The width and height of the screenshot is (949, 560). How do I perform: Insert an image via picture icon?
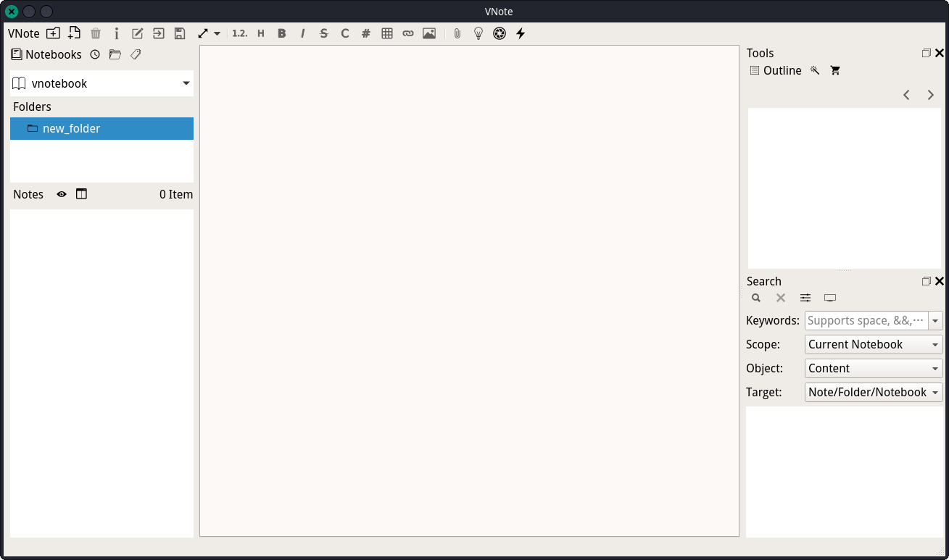click(429, 33)
